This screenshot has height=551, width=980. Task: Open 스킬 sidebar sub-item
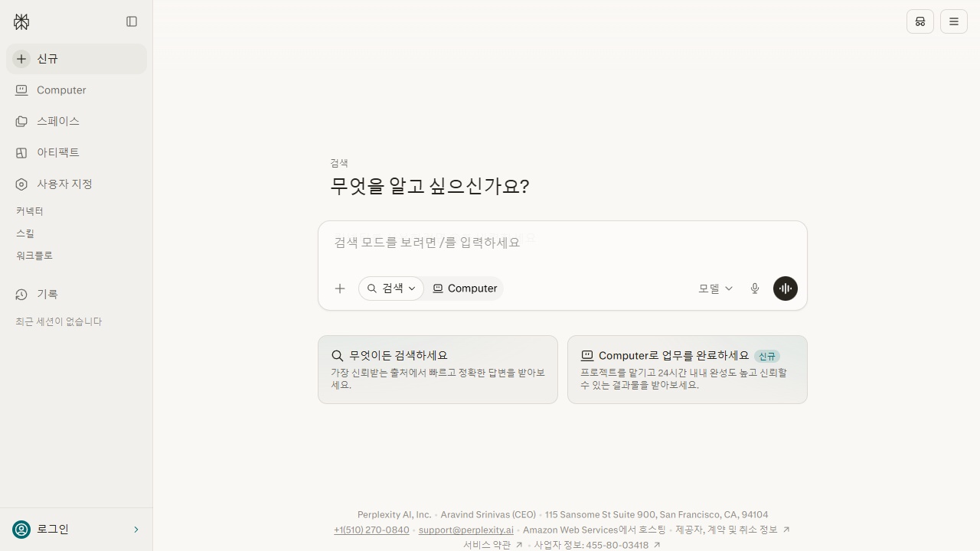[25, 233]
